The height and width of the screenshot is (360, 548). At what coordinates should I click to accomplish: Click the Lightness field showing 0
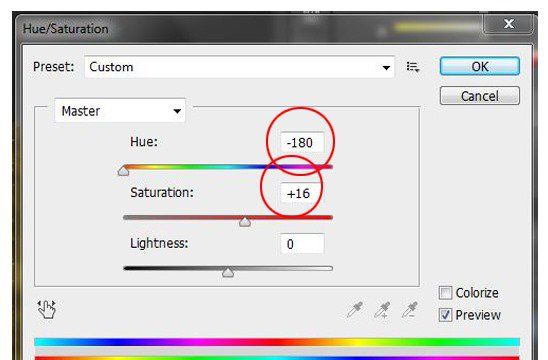(302, 244)
